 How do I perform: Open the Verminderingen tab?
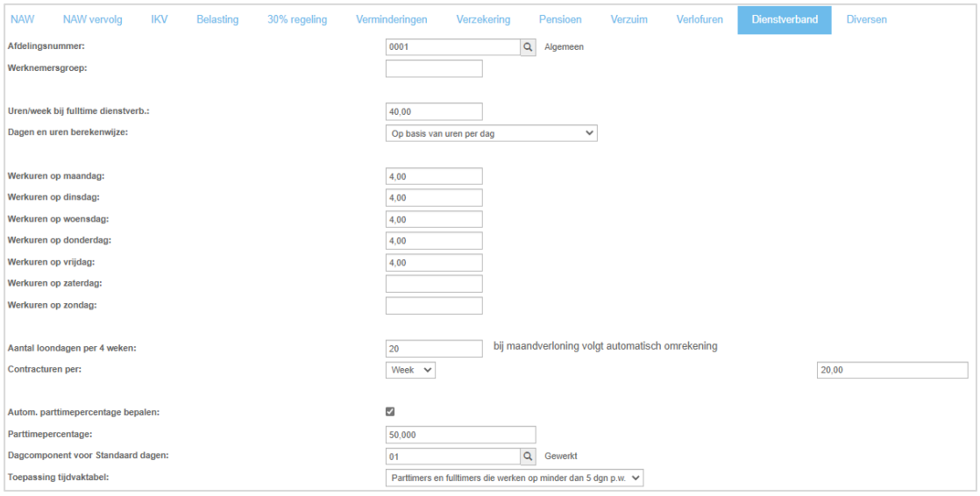[x=391, y=19]
